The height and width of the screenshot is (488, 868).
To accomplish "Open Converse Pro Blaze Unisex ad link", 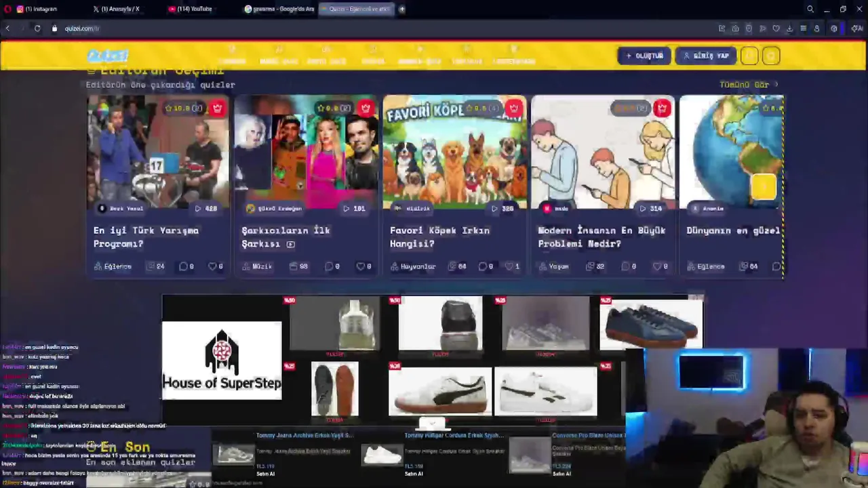I will [x=589, y=435].
